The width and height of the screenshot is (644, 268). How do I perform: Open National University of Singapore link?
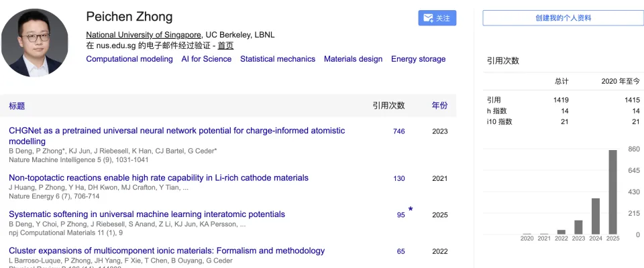coord(144,35)
